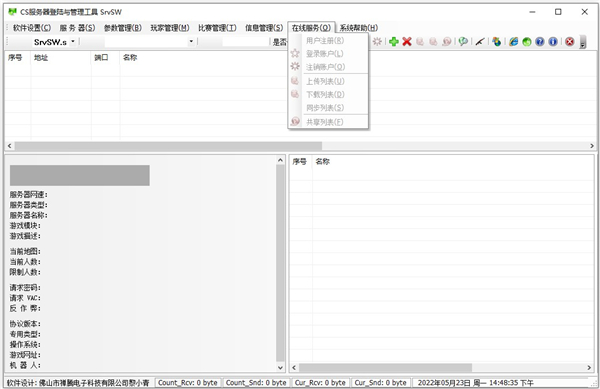Open the 玩家管理(M) menu

tap(170, 28)
